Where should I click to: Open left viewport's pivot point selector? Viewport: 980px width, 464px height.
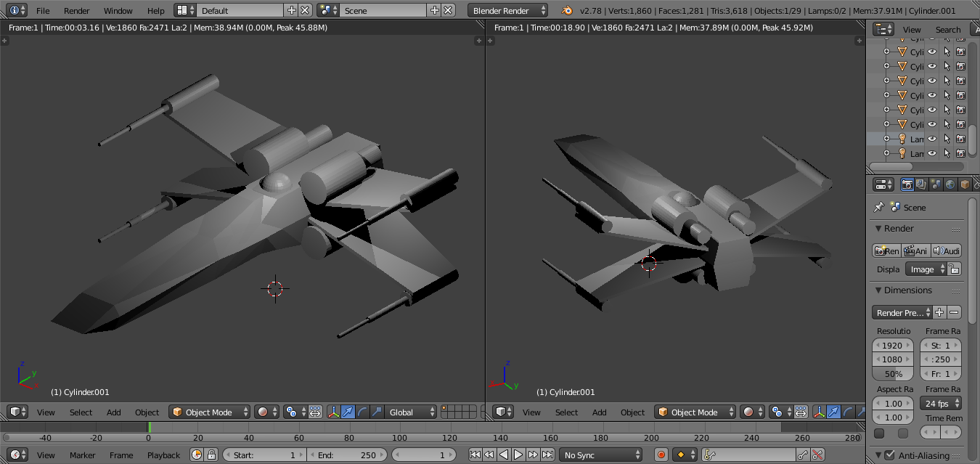(295, 412)
